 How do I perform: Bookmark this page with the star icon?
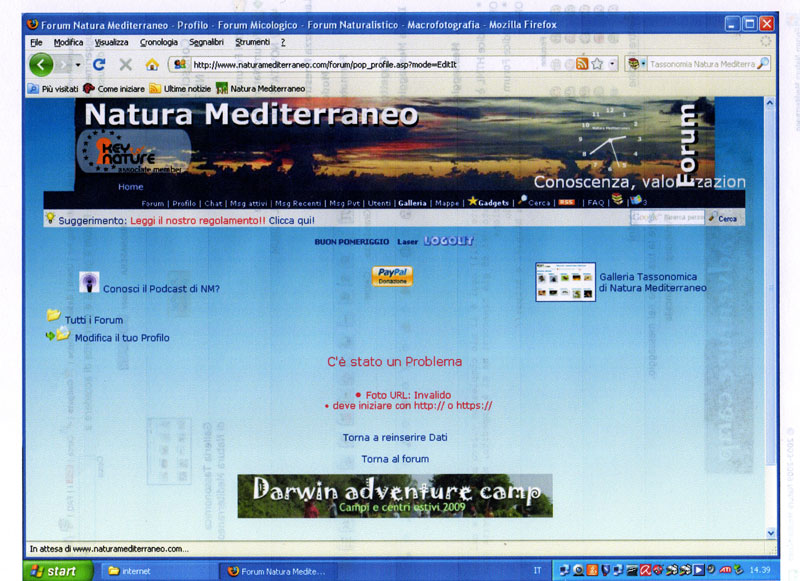[597, 64]
